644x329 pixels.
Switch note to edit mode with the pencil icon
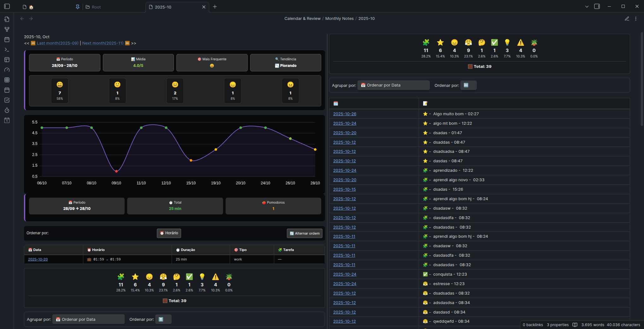point(627,19)
